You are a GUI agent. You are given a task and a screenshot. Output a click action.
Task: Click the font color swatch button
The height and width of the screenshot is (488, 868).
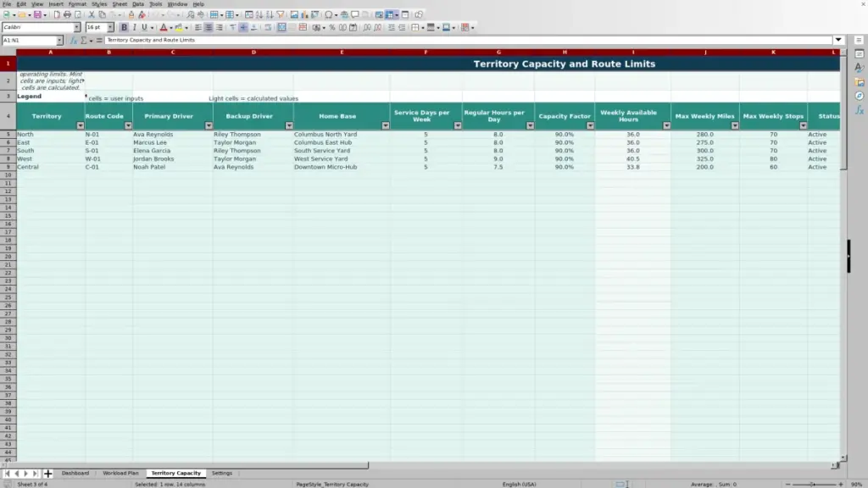[164, 27]
